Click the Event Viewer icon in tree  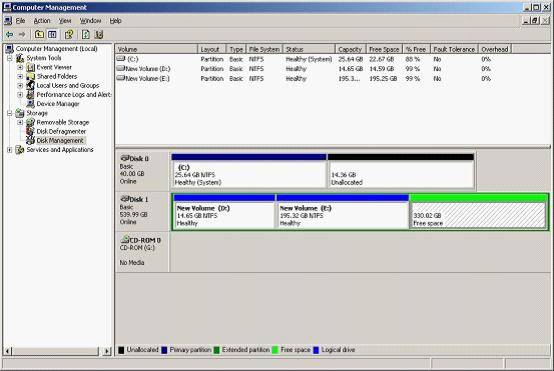pos(31,67)
